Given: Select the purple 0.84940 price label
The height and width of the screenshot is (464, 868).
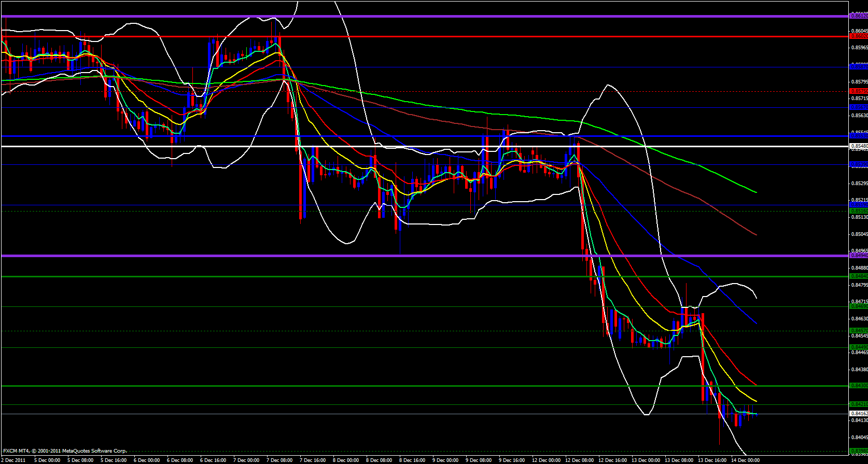Looking at the screenshot, I should click(x=858, y=256).
